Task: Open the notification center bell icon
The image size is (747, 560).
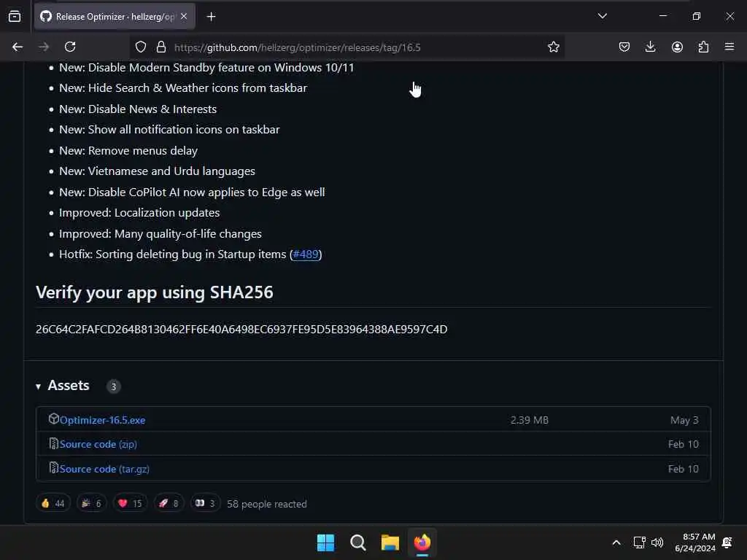Action: point(727,542)
